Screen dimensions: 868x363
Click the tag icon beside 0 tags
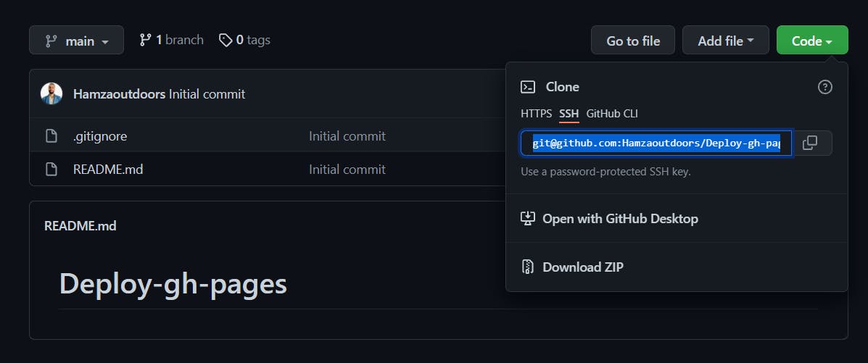tap(226, 41)
